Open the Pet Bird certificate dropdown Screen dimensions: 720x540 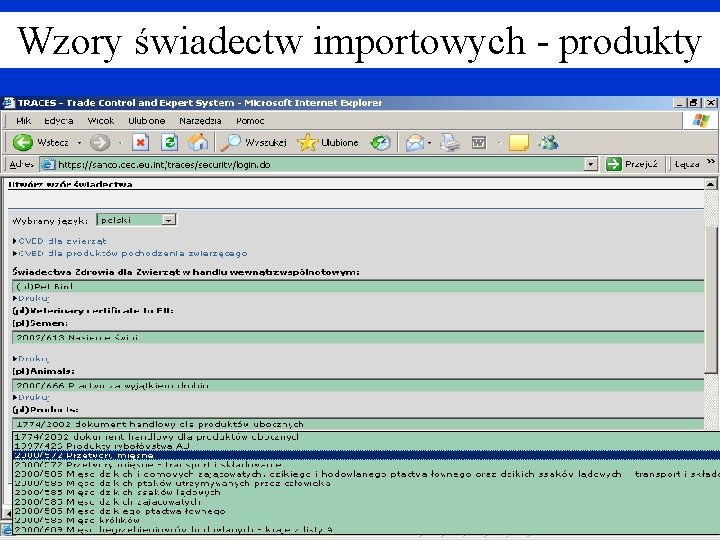click(x=358, y=287)
